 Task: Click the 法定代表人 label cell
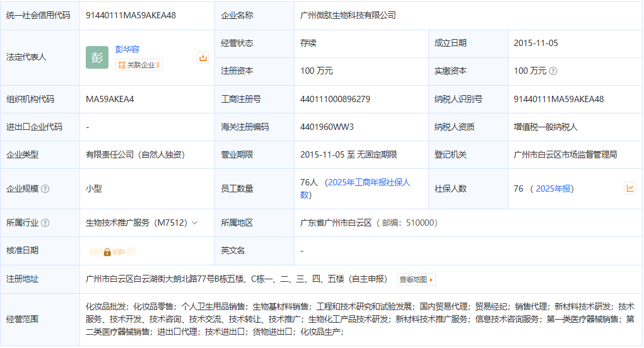[x=40, y=57]
